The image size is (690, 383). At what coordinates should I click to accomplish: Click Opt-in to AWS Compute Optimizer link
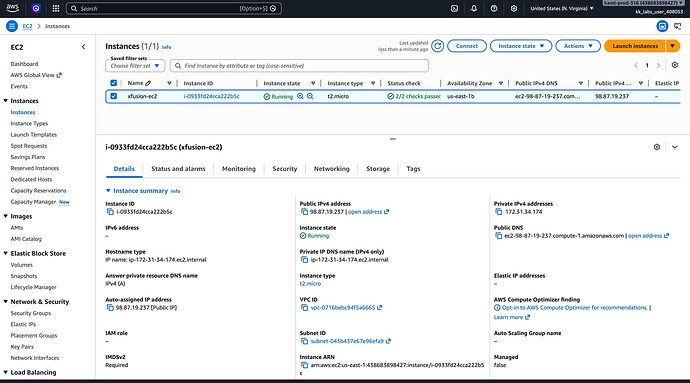(x=574, y=308)
